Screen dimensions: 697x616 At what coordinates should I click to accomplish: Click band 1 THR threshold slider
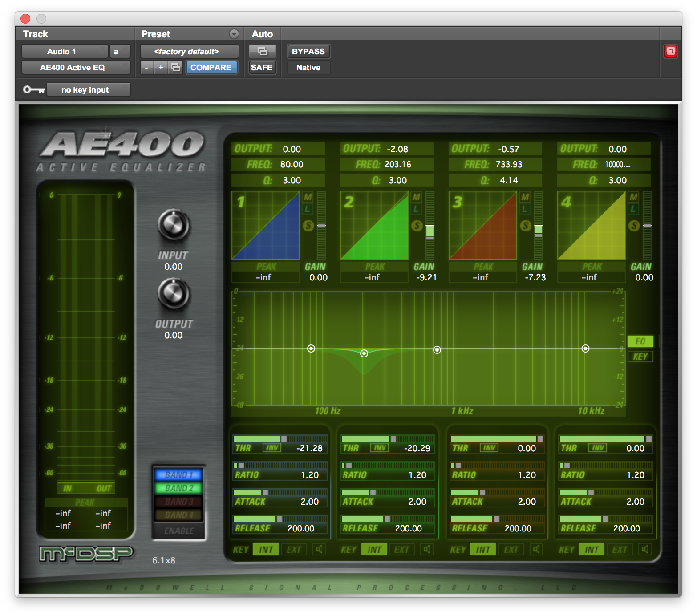point(280,438)
